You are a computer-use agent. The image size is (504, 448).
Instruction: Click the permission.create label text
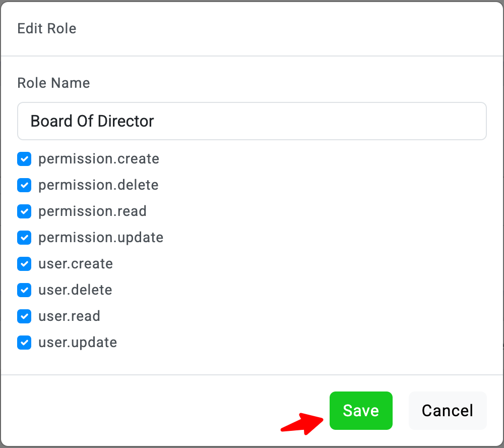(99, 159)
